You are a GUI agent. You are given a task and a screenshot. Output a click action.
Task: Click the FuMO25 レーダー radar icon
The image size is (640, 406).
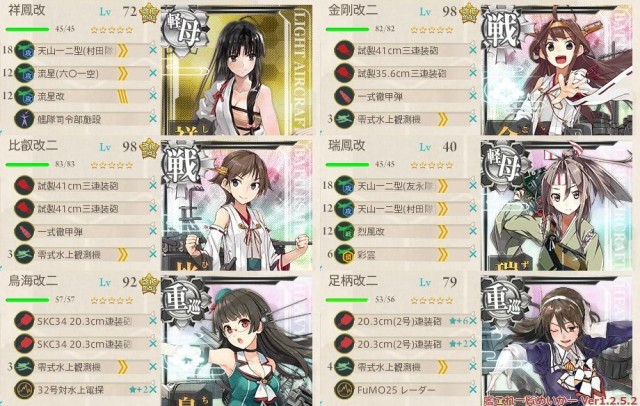pos(344,390)
